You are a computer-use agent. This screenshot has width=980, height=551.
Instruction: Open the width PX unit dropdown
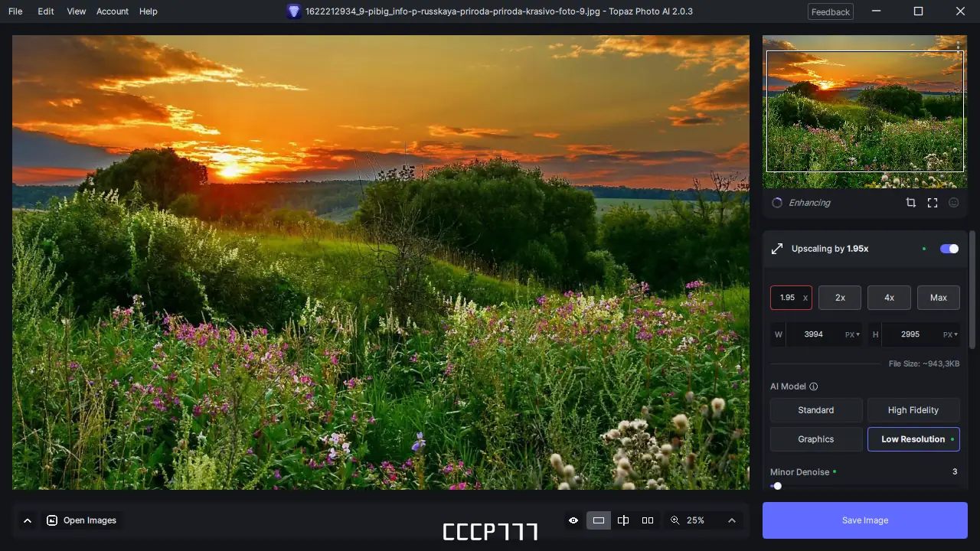click(854, 334)
